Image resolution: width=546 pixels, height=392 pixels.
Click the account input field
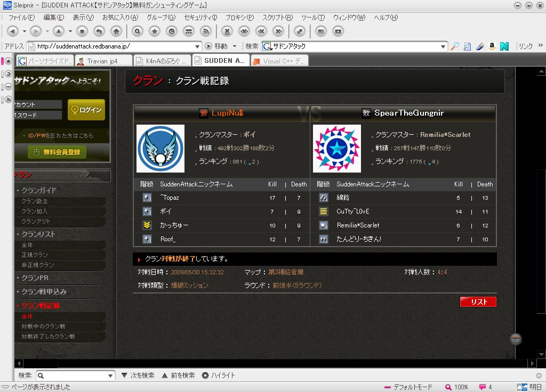(38, 104)
